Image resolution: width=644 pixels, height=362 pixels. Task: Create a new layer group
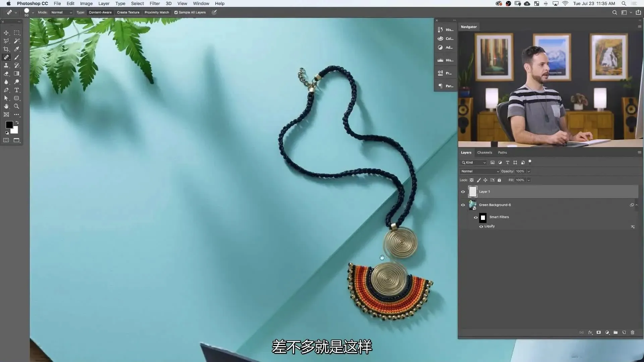pos(615,333)
